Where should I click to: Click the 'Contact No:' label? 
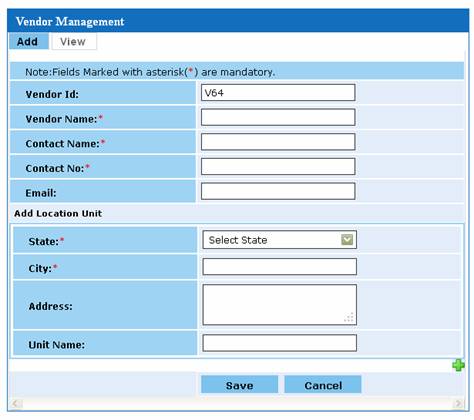(x=55, y=168)
